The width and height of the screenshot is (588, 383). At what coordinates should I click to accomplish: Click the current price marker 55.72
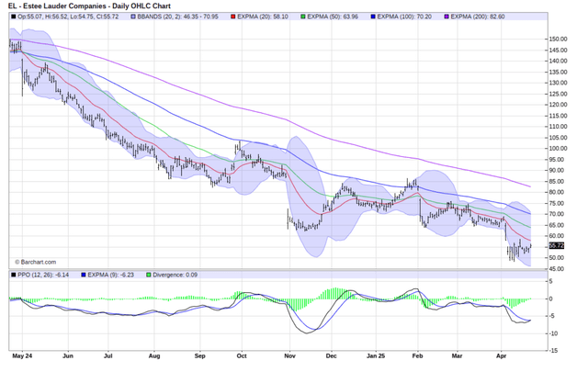coord(556,246)
